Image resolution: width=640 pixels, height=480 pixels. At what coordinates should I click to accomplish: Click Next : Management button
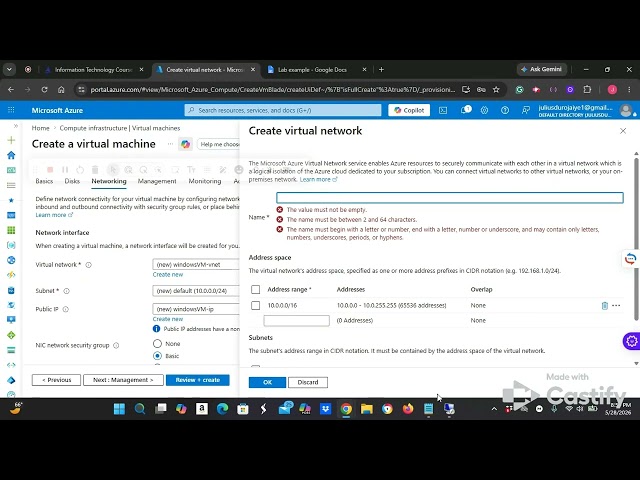(123, 380)
